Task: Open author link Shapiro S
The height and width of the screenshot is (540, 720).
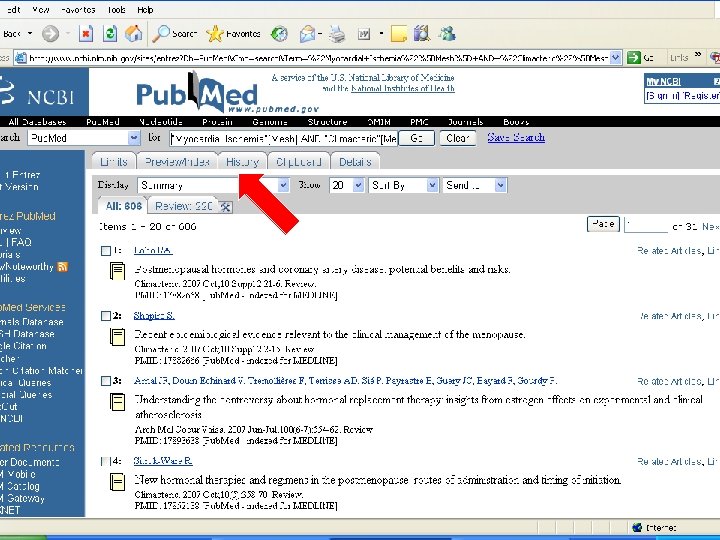Action: tap(154, 315)
